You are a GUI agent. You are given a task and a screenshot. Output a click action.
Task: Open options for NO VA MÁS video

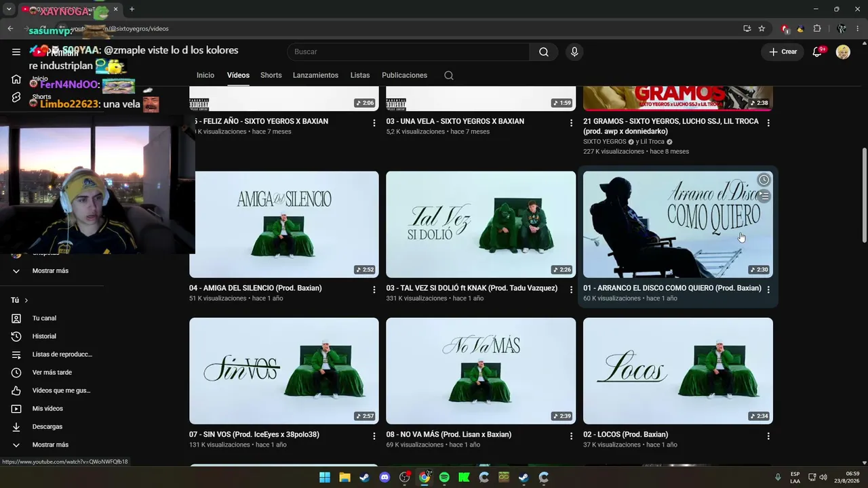pos(571,436)
